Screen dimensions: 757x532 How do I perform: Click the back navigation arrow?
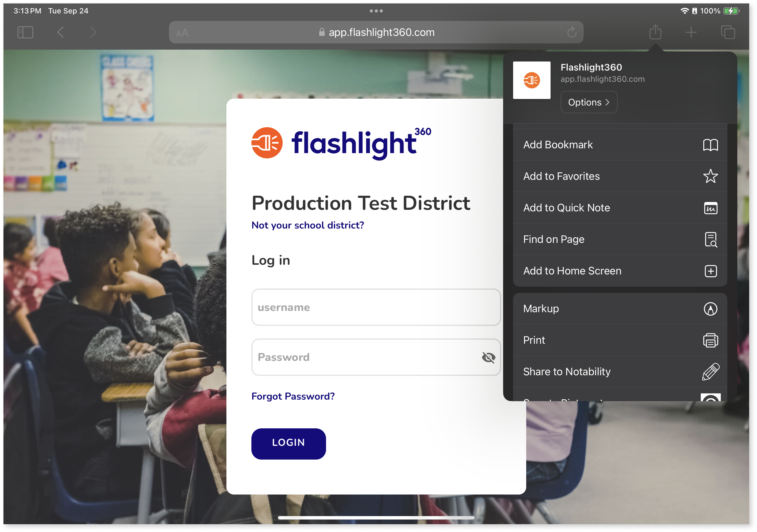point(60,32)
